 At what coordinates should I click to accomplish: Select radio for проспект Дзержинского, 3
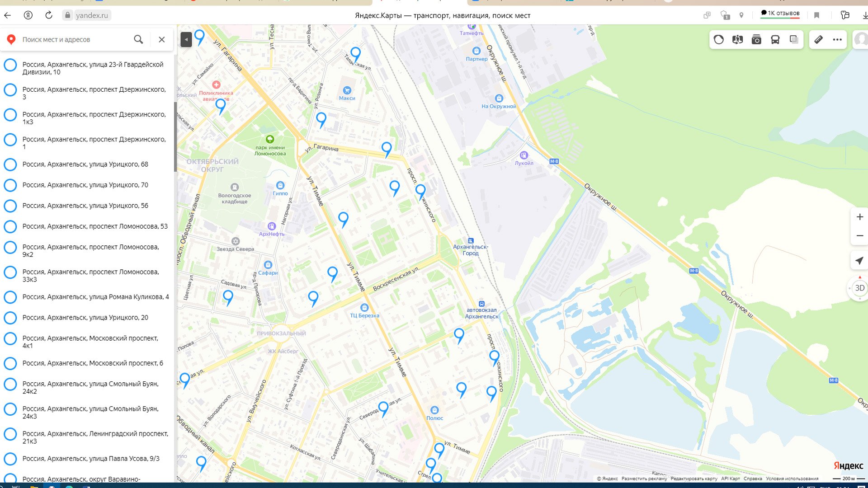coord(10,90)
